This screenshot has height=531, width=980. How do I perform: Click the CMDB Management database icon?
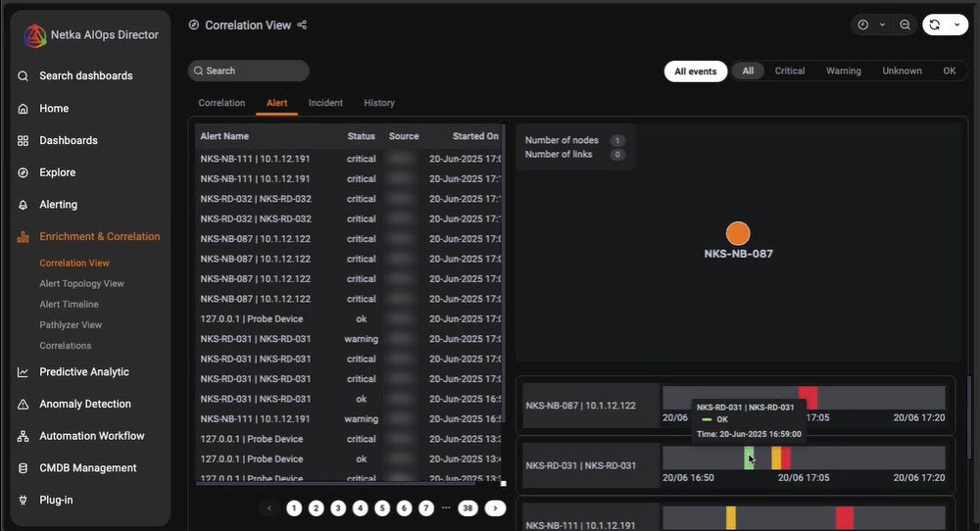(24, 468)
